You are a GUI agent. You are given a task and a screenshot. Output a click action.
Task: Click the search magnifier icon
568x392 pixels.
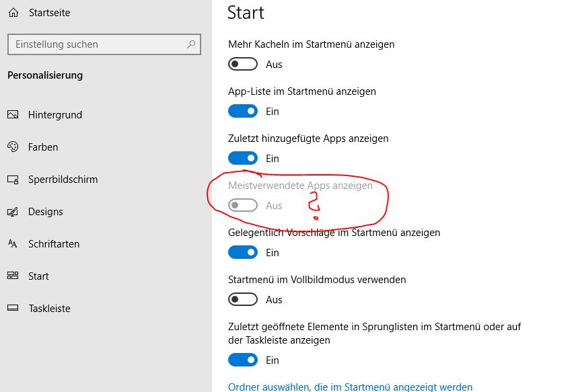[x=191, y=44]
